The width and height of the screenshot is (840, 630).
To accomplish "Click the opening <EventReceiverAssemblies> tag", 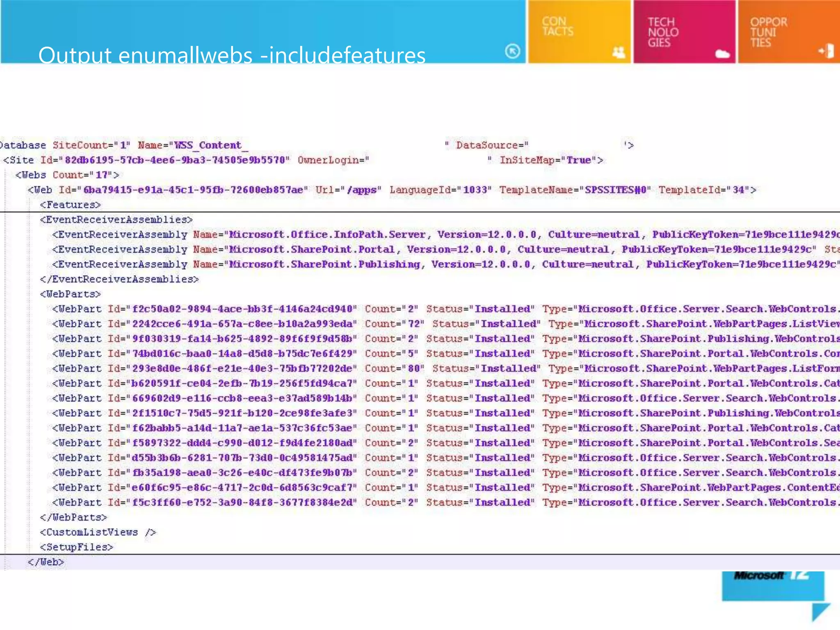I will 116,220.
